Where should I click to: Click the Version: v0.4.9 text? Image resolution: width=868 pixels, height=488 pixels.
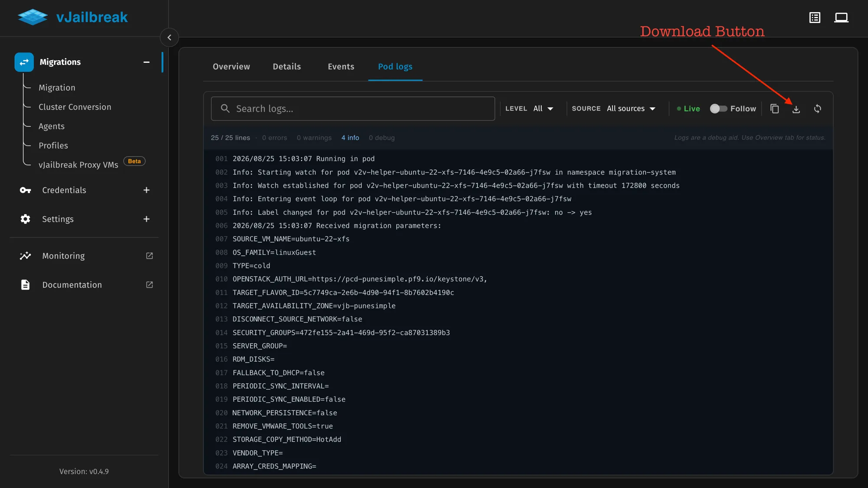coord(84,472)
